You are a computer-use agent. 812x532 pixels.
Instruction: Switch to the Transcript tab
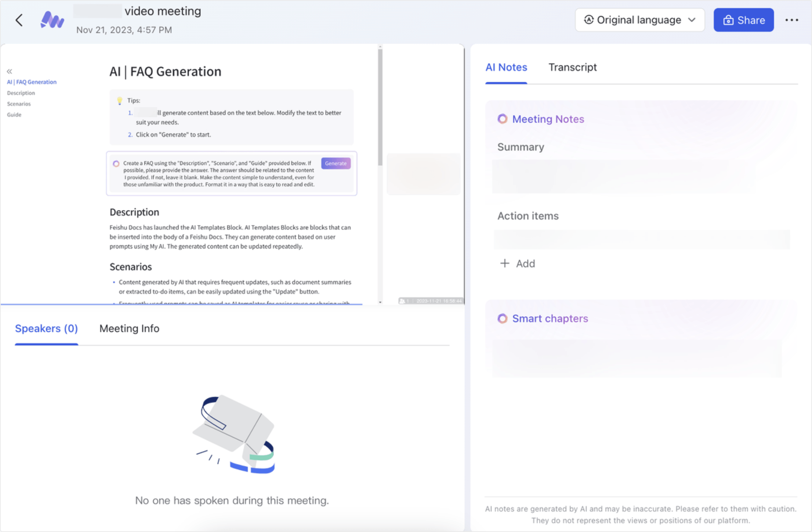point(573,67)
